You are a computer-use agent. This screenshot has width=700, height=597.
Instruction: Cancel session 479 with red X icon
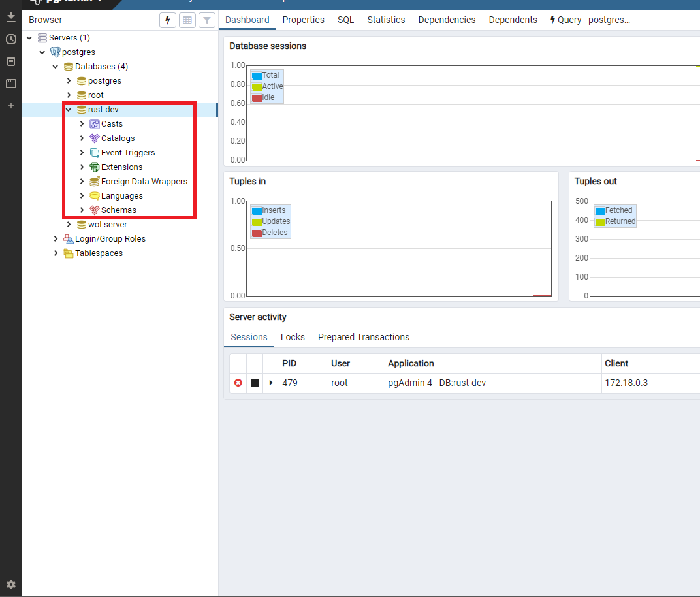pos(238,383)
